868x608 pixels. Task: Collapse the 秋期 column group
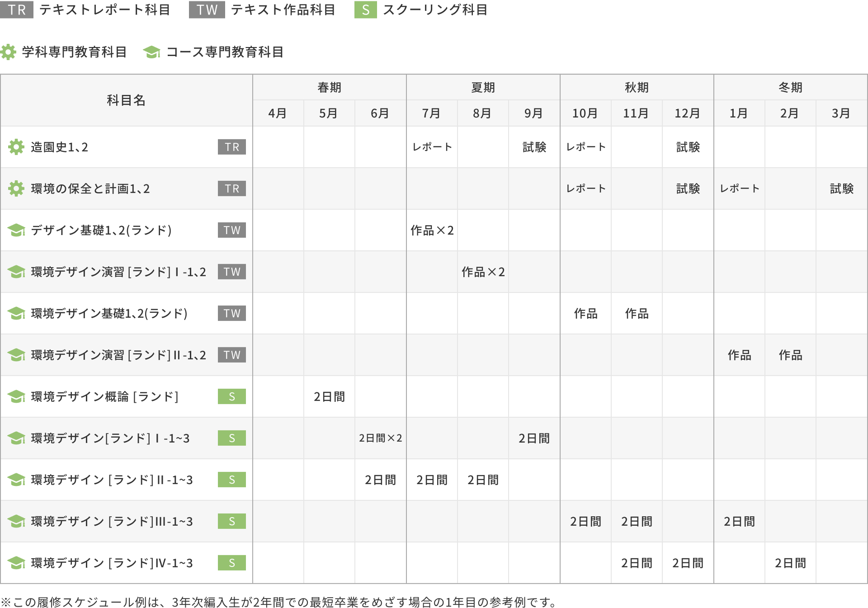click(637, 87)
